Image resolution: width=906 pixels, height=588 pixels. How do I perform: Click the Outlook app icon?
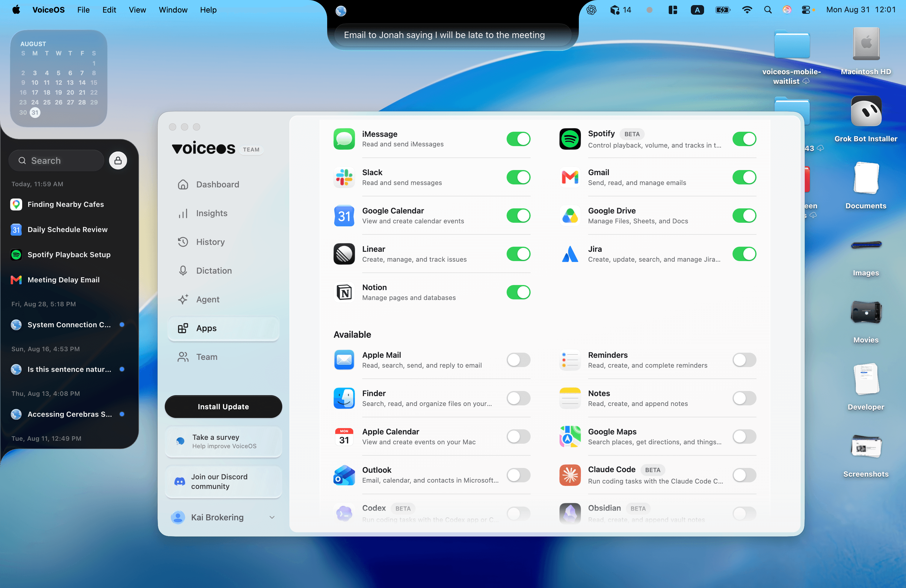coord(344,475)
